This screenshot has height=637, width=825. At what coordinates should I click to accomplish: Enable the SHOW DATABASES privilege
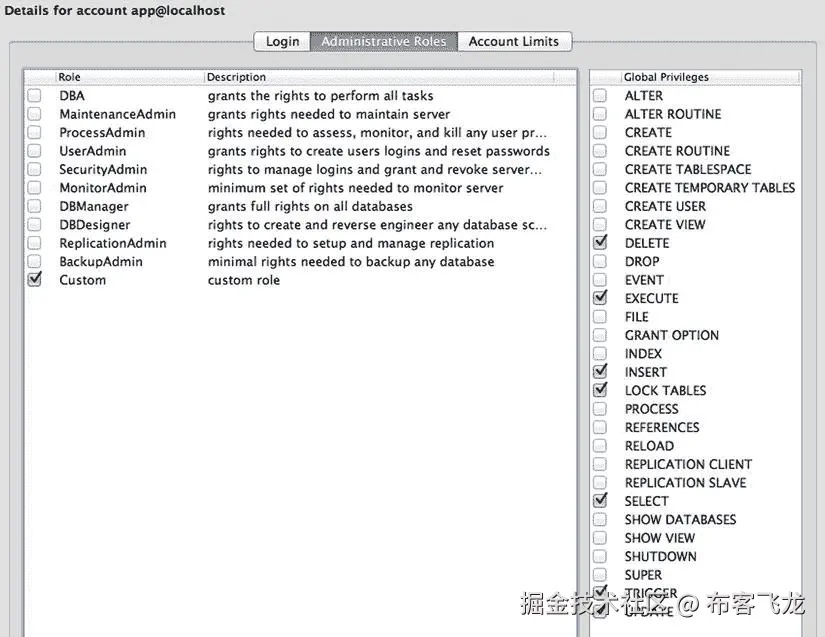(x=600, y=520)
